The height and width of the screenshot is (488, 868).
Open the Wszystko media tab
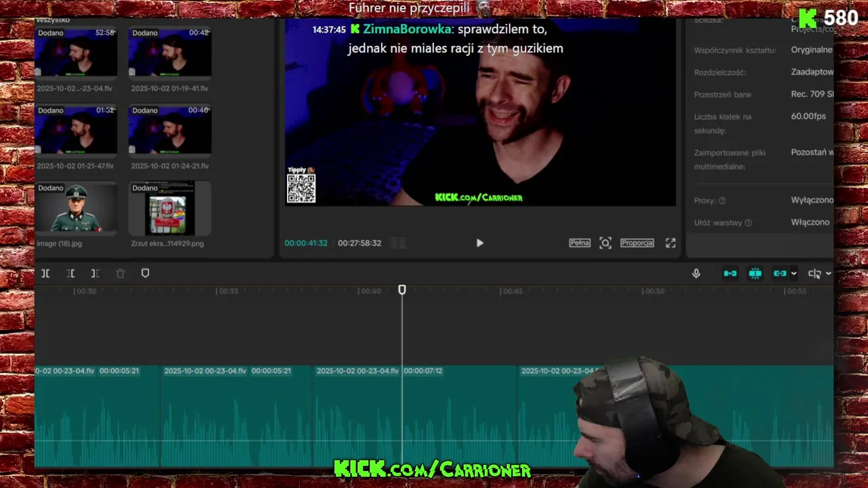tap(53, 20)
